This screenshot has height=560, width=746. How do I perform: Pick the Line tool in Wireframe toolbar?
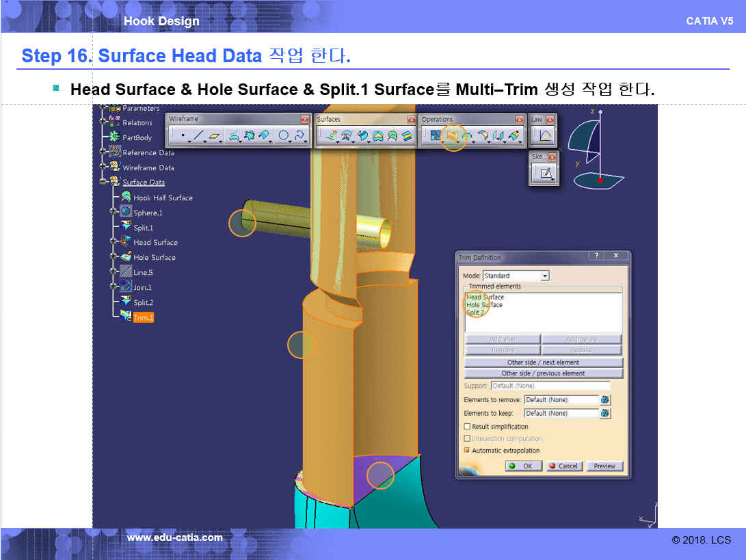pyautogui.click(x=198, y=136)
